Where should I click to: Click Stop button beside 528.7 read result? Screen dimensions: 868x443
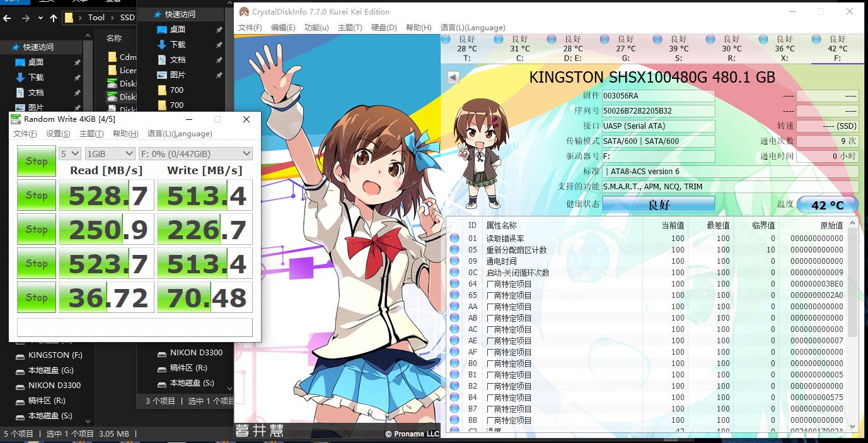(x=37, y=195)
